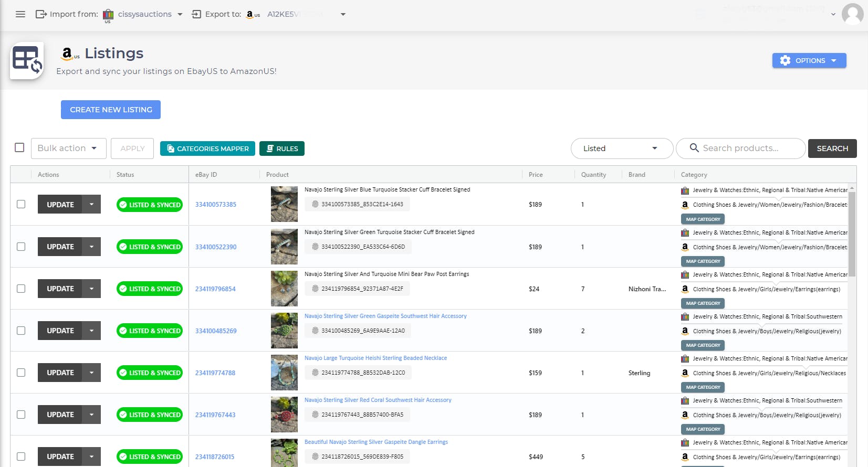This screenshot has height=467, width=868.
Task: Click the Export to arrow icon
Action: (x=196, y=14)
